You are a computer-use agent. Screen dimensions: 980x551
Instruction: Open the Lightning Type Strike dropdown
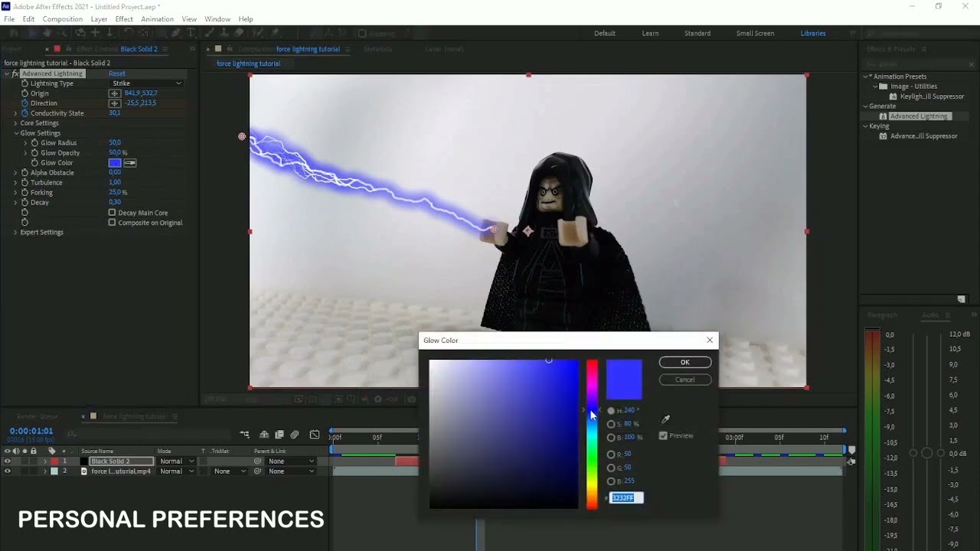pos(146,83)
